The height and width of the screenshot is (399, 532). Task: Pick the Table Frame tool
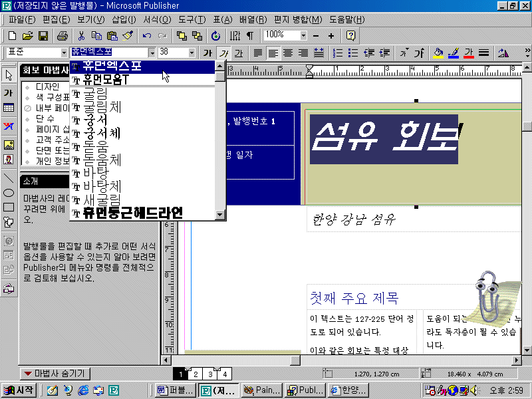(9, 108)
